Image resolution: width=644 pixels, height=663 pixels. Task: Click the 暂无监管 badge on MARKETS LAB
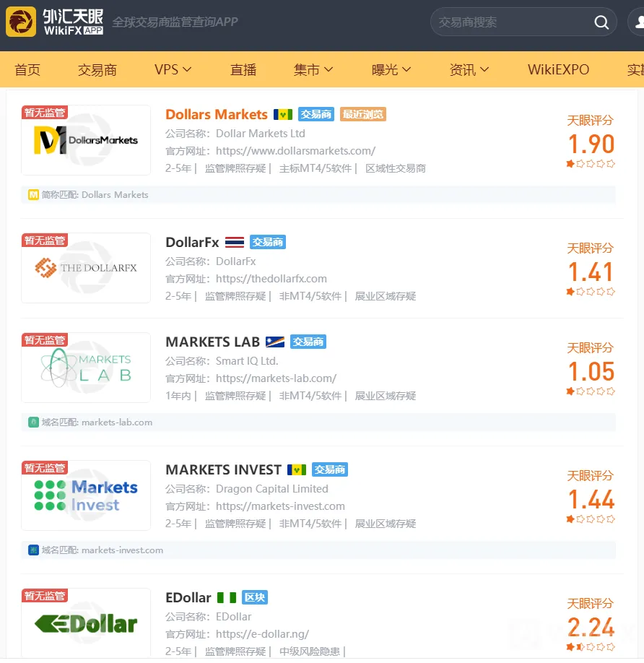pyautogui.click(x=45, y=340)
